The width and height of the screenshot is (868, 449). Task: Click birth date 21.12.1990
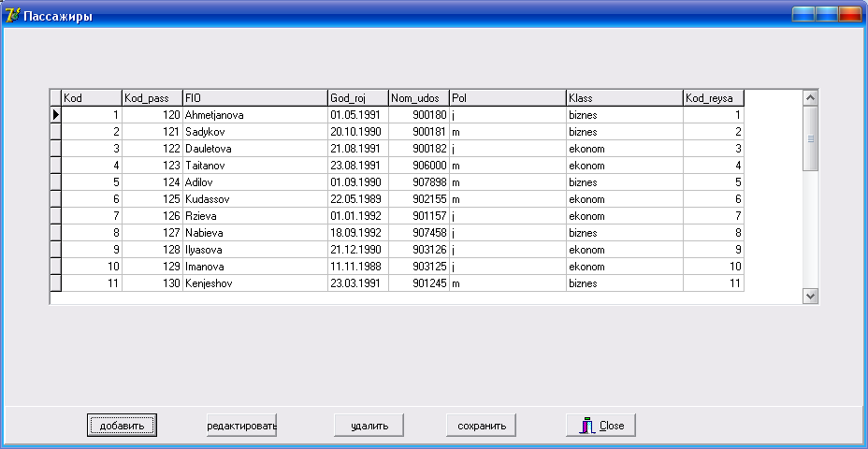pyautogui.click(x=358, y=250)
